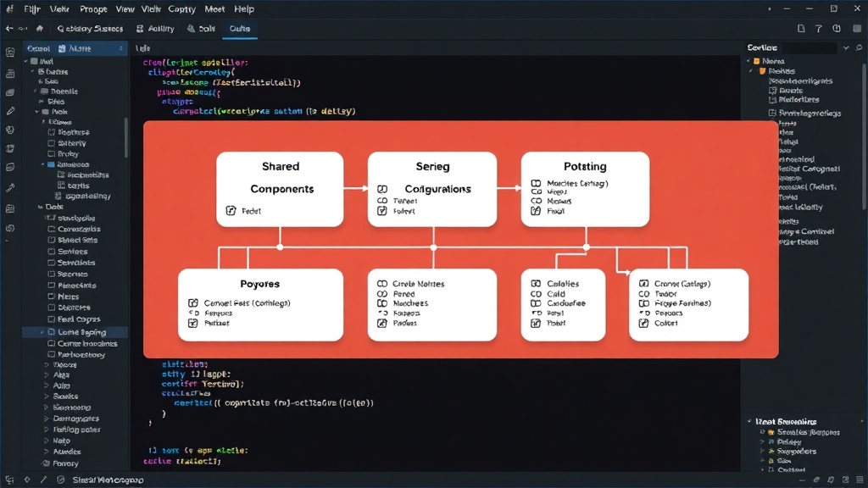Open the topmost icon in the left activity bar

click(10, 53)
